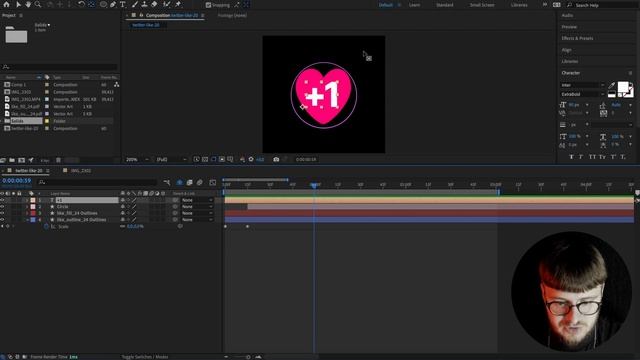Select the Type tool

(122, 4)
